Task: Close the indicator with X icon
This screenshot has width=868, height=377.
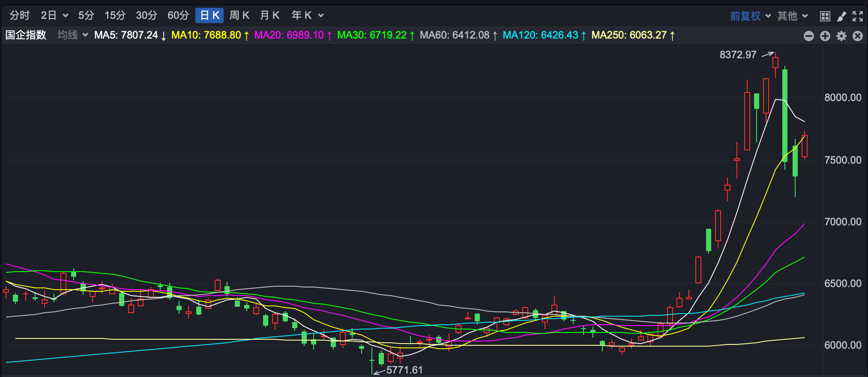Action: pyautogui.click(x=858, y=36)
